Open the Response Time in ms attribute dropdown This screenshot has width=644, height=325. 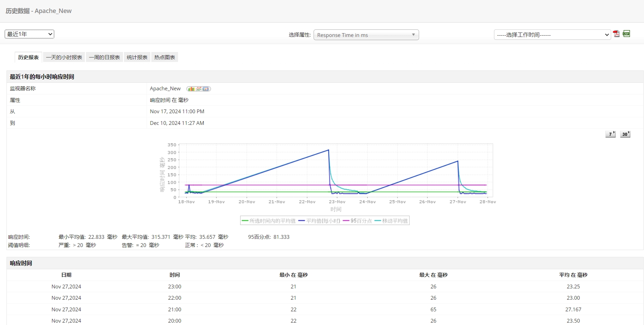pyautogui.click(x=366, y=35)
